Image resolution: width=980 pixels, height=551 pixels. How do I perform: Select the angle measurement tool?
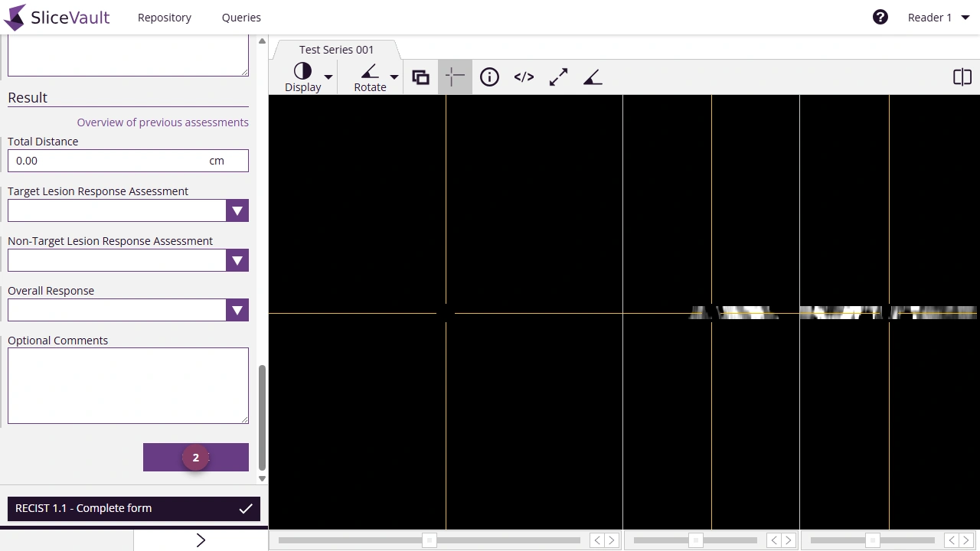(593, 77)
